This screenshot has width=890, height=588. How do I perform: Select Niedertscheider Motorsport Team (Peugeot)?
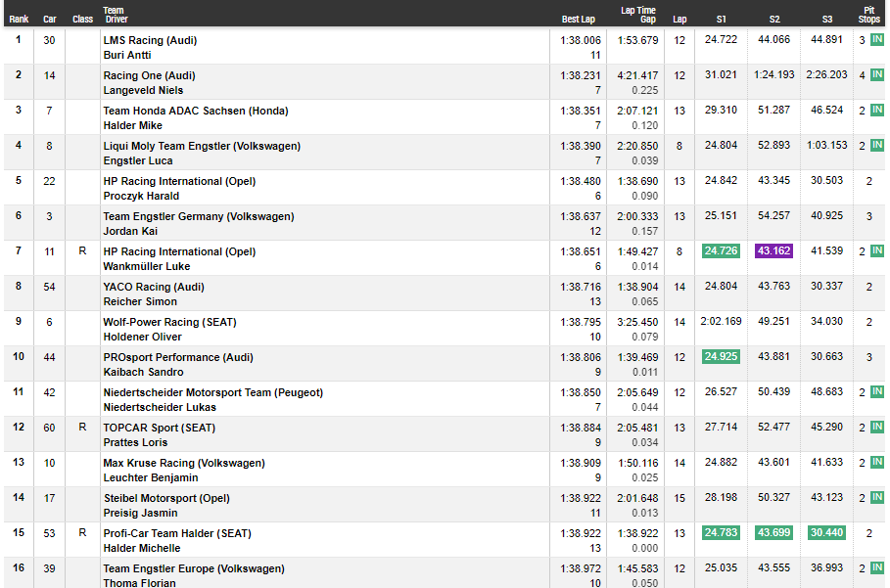tap(212, 392)
